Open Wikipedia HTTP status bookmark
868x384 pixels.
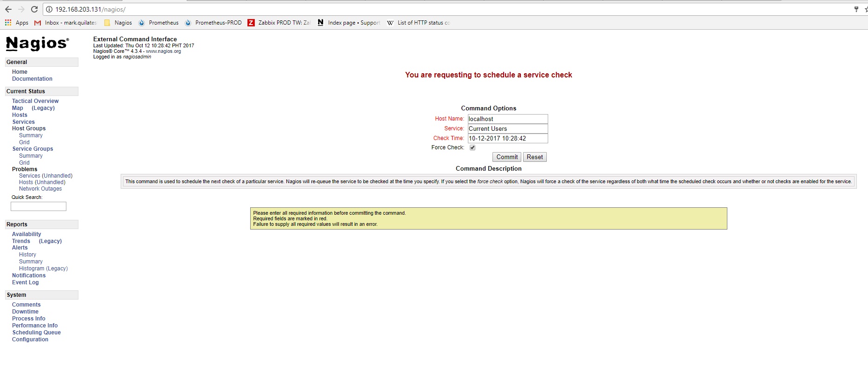(418, 23)
